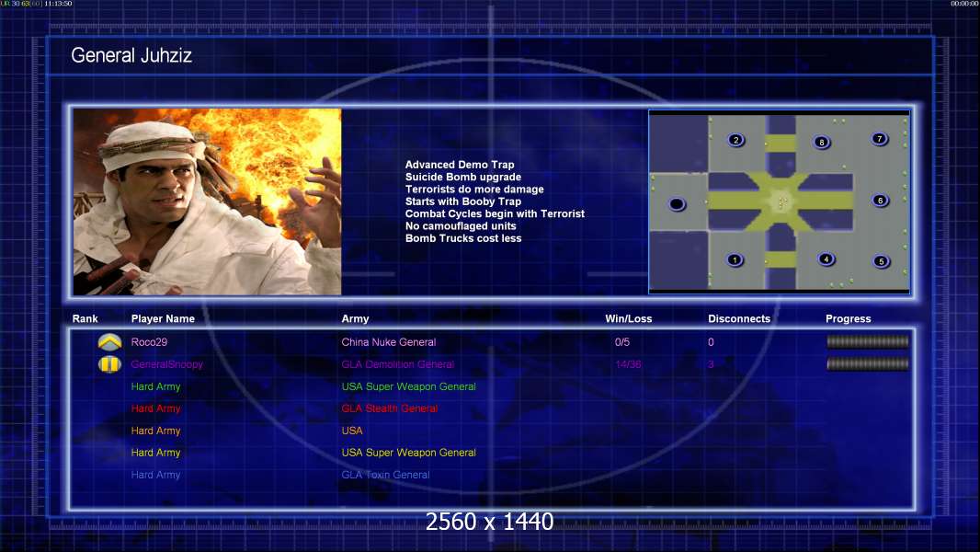The width and height of the screenshot is (980, 552).
Task: Click the Rank column header
Action: coord(85,319)
